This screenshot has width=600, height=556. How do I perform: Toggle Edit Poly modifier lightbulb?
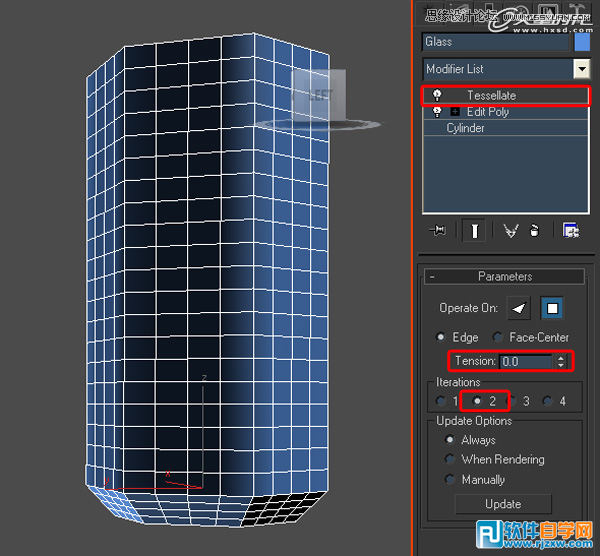(437, 112)
